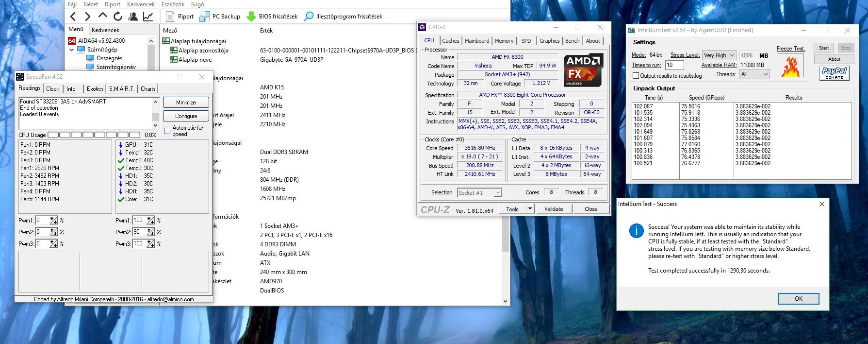
Task: Check Output results to results.log
Action: click(x=636, y=76)
